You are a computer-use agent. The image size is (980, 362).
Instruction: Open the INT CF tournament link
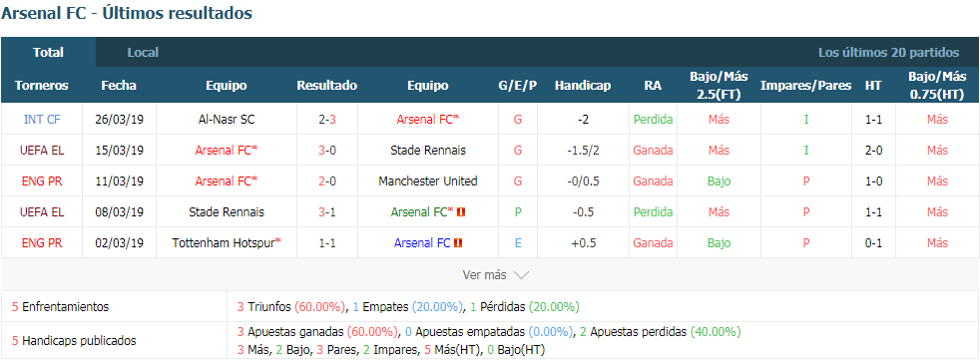pyautogui.click(x=42, y=120)
